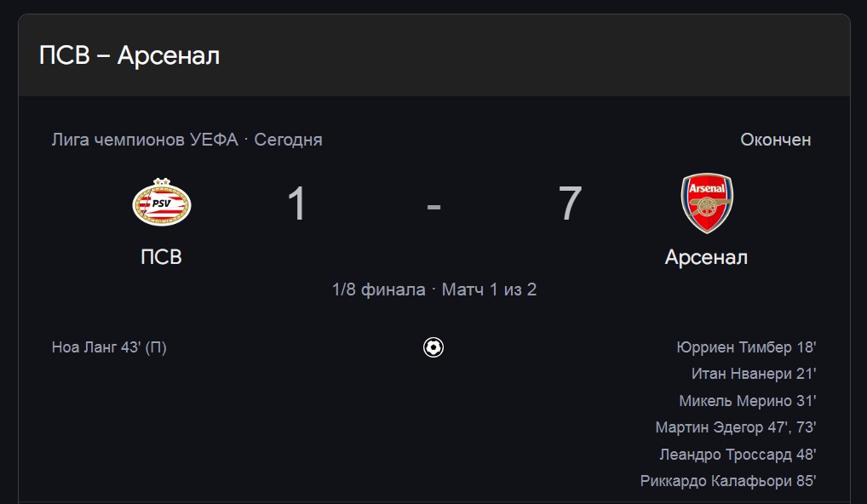Viewport: 867px width, 504px height.
Task: Click the dash between the scores
Action: (433, 207)
